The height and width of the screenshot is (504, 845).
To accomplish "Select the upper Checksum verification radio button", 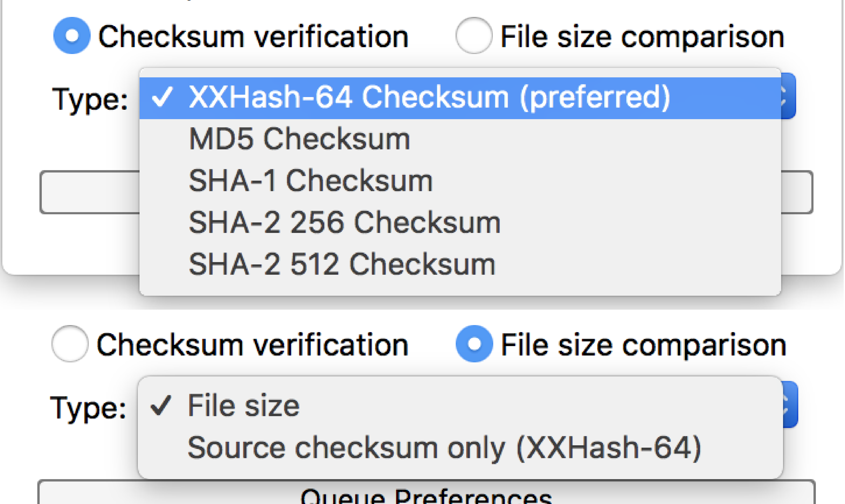I will [x=72, y=36].
